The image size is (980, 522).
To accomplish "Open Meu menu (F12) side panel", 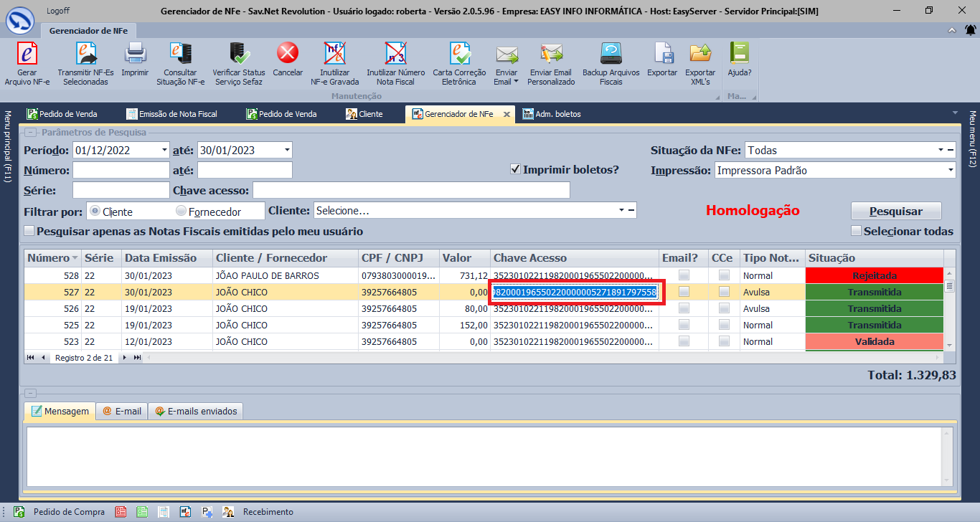I will coord(973,138).
